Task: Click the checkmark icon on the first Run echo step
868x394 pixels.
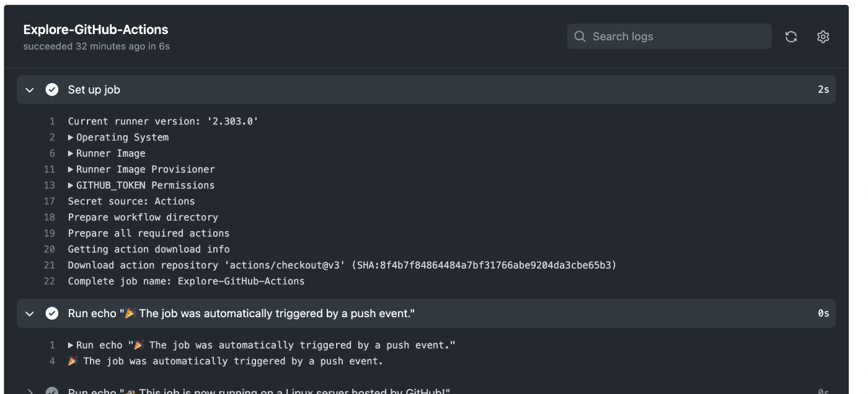Action: tap(52, 313)
